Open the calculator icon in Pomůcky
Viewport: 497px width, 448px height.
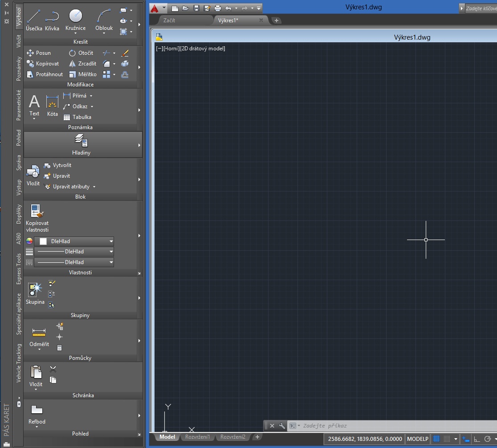pyautogui.click(x=59, y=348)
